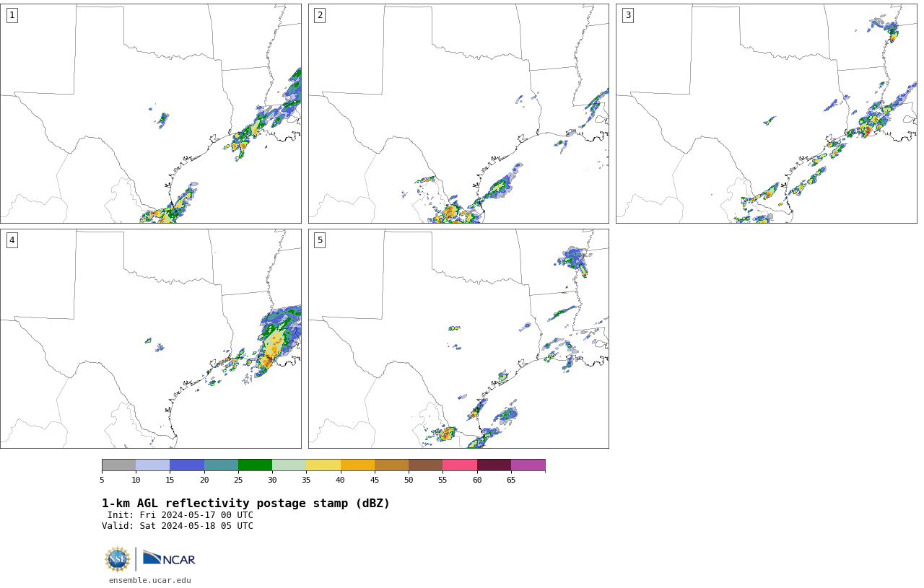Click the purple 65+ dBZ swatch
The height and width of the screenshot is (588, 924).
tap(528, 465)
